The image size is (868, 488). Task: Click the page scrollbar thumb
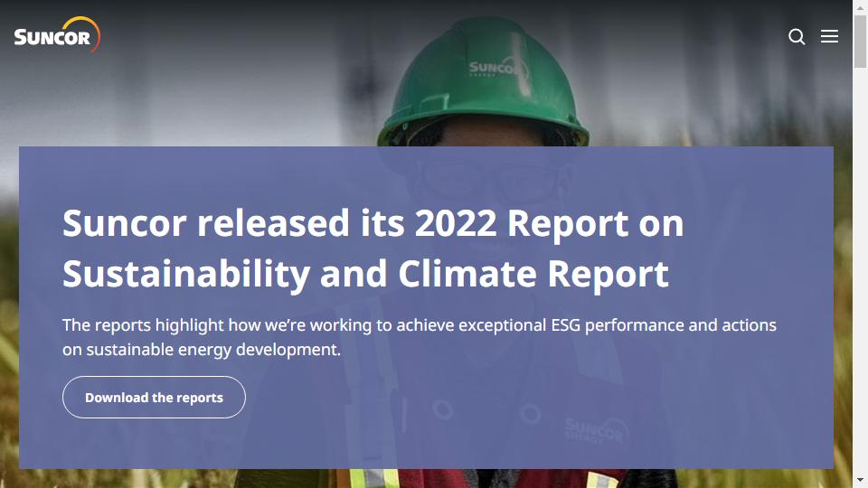point(860,42)
